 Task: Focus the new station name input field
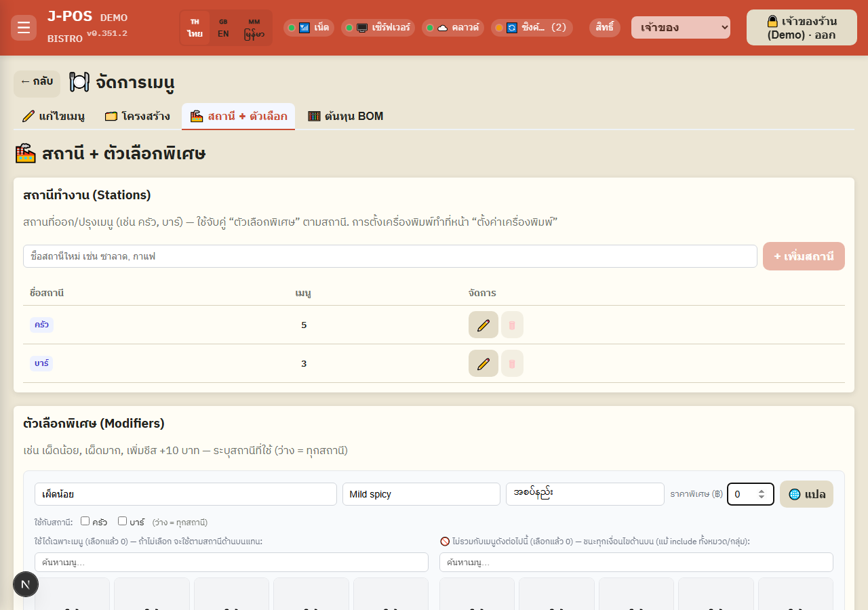390,256
